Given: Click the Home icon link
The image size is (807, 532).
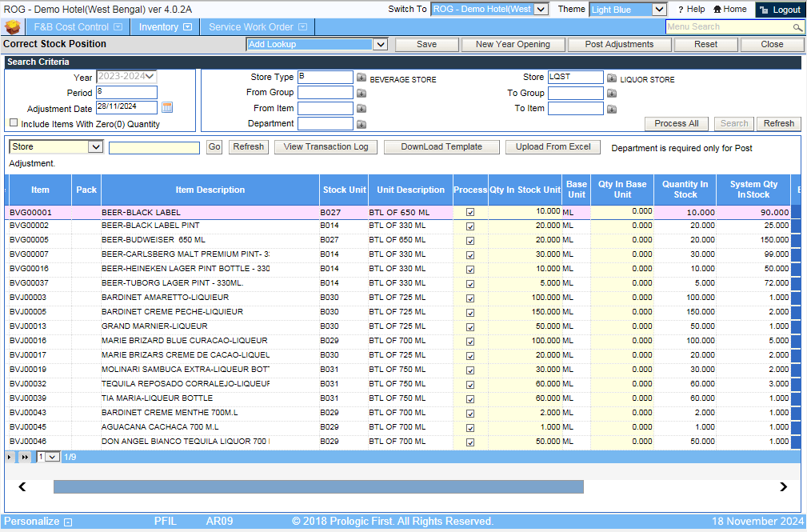Looking at the screenshot, I should tap(729, 10).
